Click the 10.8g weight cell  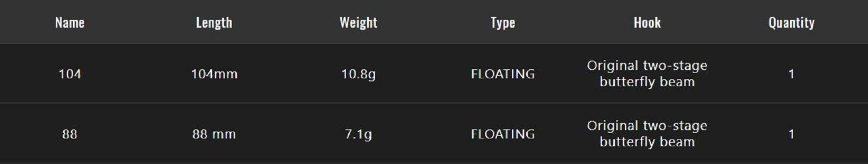point(358,74)
